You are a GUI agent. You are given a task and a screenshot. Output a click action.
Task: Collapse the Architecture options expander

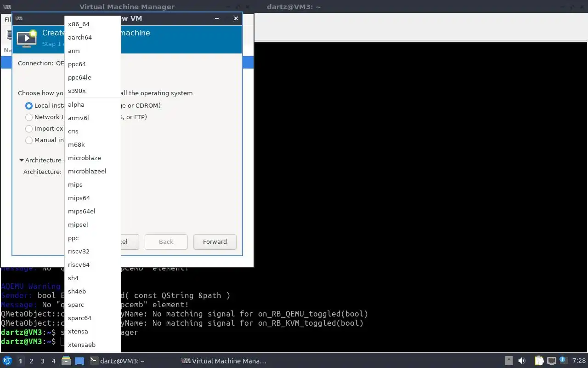[x=22, y=160]
